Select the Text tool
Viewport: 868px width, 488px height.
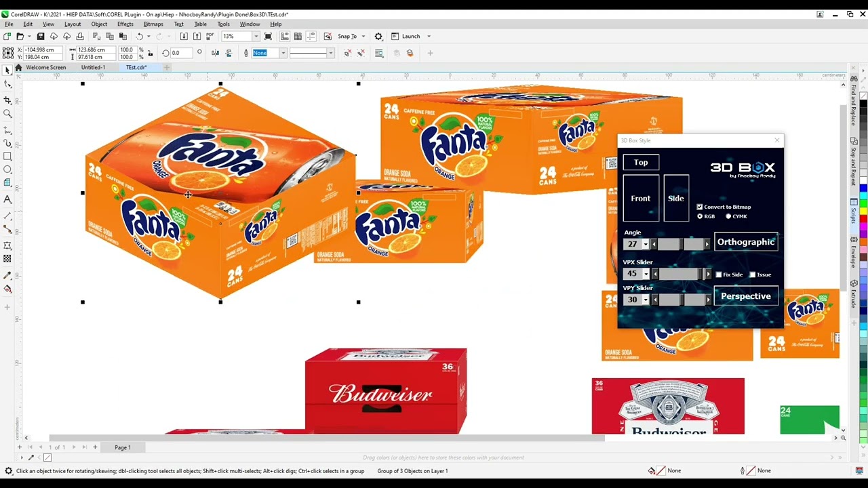click(x=7, y=199)
